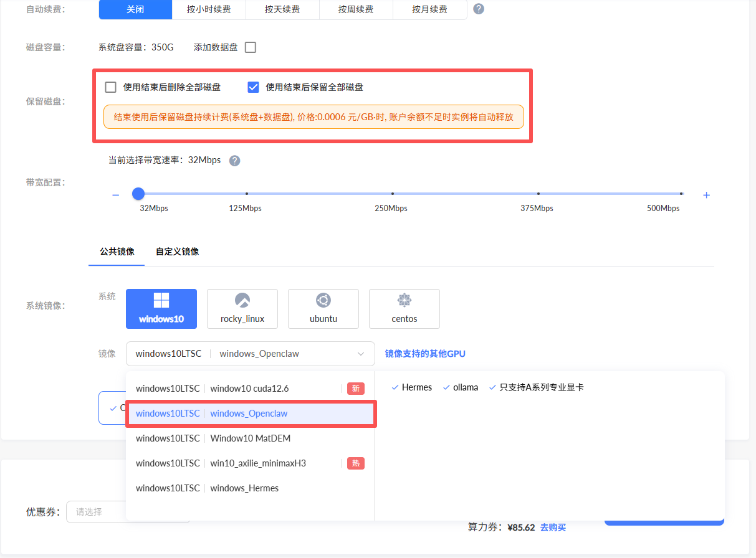Select the windows10 system image
The height and width of the screenshot is (558, 756).
161,308
